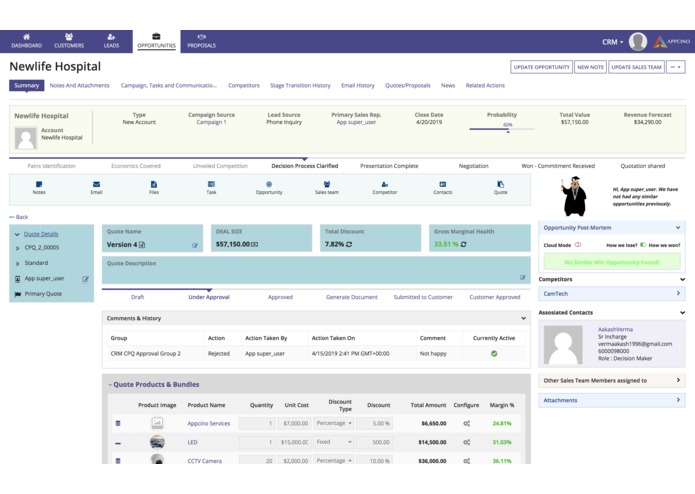Open Stage Transition History tab
The width and height of the screenshot is (695, 494).
[301, 86]
